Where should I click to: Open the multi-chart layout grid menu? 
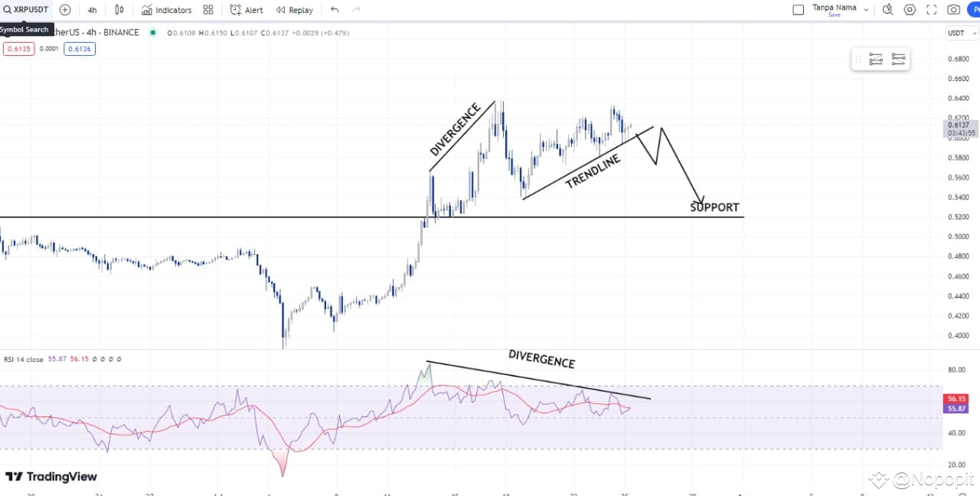207,10
